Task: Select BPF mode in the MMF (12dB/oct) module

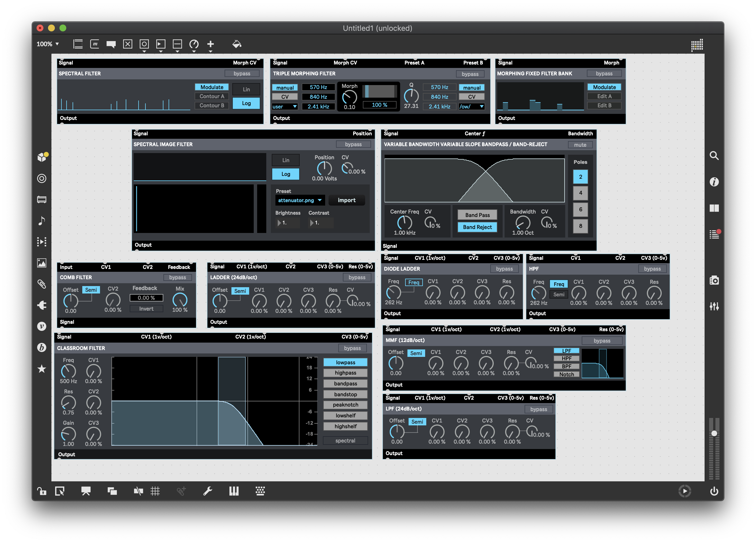Action: [566, 367]
